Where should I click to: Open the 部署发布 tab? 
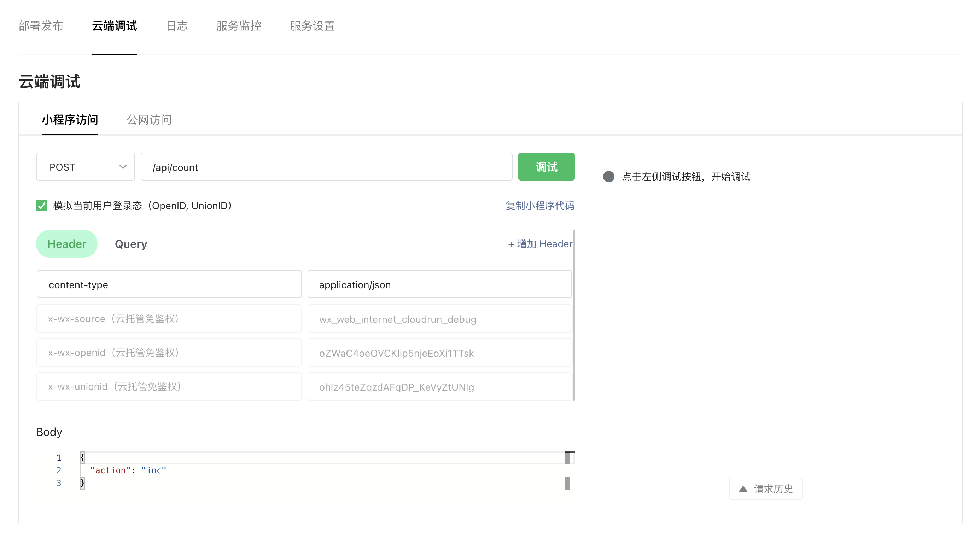(41, 26)
